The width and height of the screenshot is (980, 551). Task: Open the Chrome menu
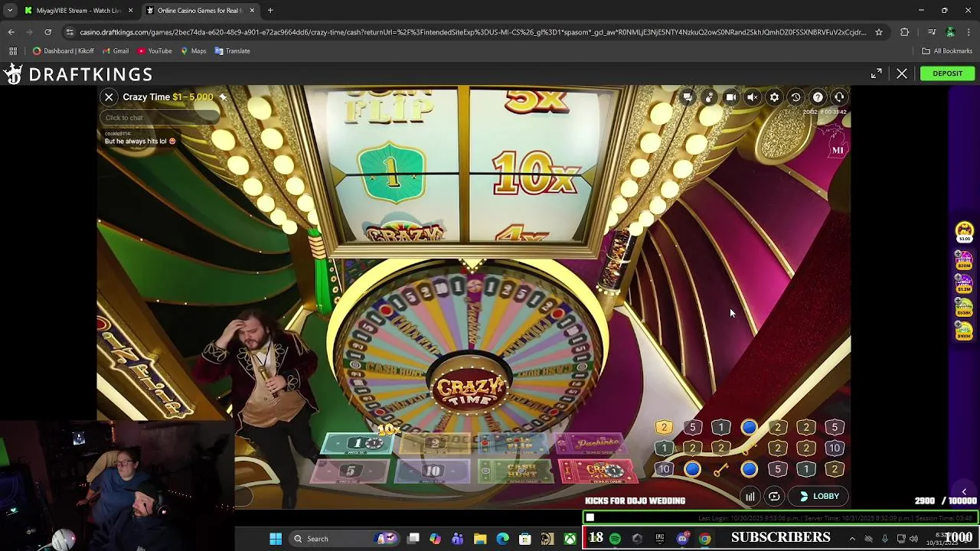pyautogui.click(x=969, y=32)
